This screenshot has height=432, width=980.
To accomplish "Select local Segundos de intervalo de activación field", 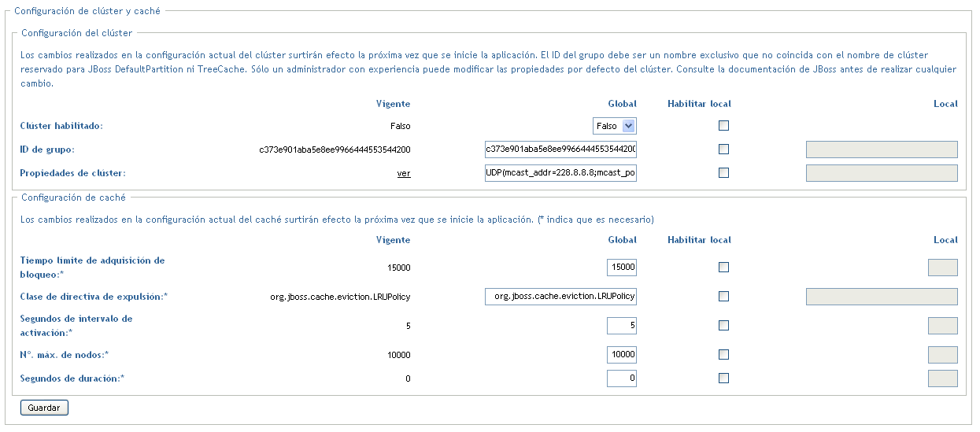I will click(943, 326).
